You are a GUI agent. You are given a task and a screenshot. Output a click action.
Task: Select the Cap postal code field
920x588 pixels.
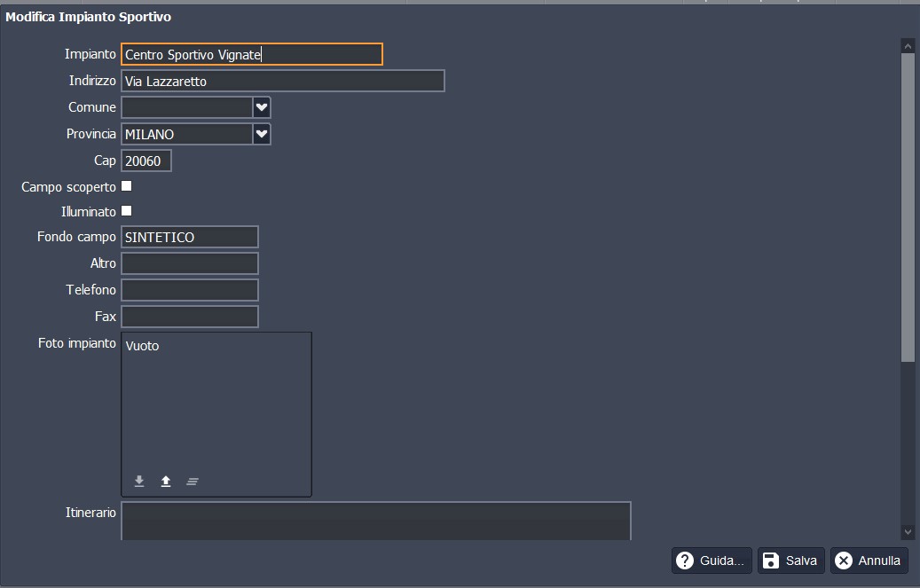click(145, 161)
